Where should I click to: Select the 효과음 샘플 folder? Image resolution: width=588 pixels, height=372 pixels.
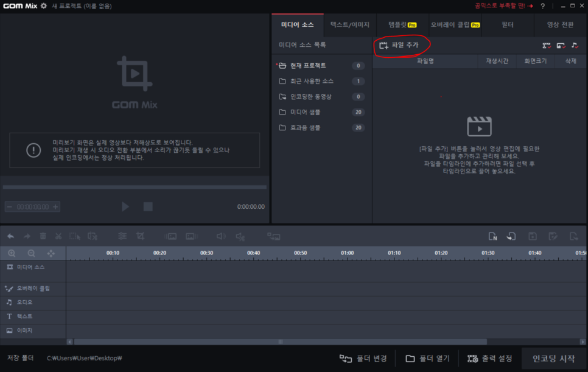pos(322,127)
